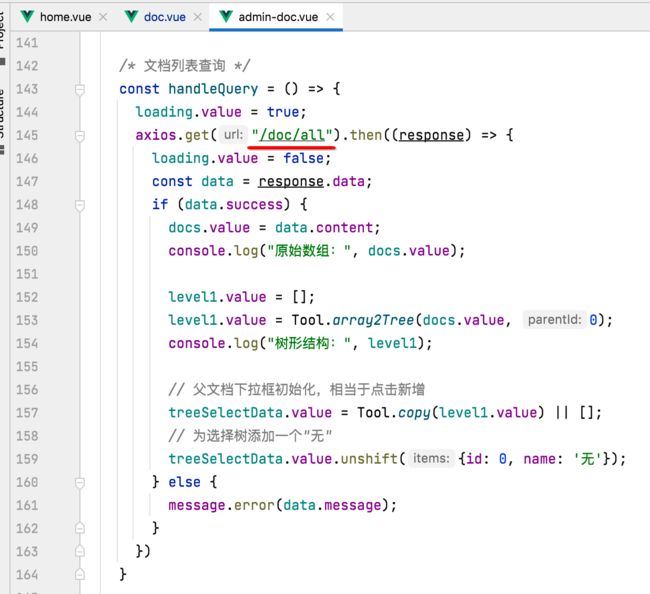Click data.success in the if condition
The height and width of the screenshot is (594, 650).
[x=234, y=205]
